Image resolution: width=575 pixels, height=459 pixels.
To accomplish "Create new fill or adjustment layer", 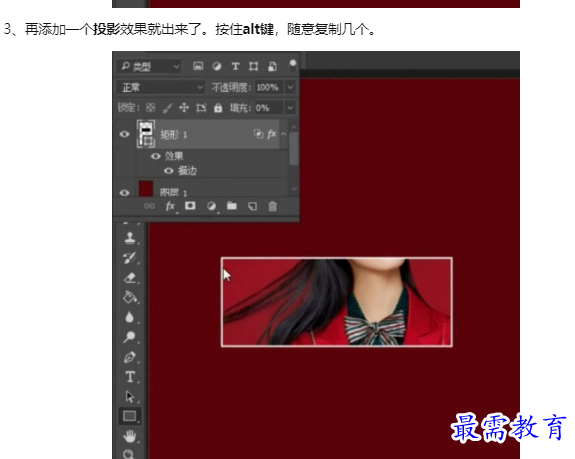I will click(x=211, y=206).
